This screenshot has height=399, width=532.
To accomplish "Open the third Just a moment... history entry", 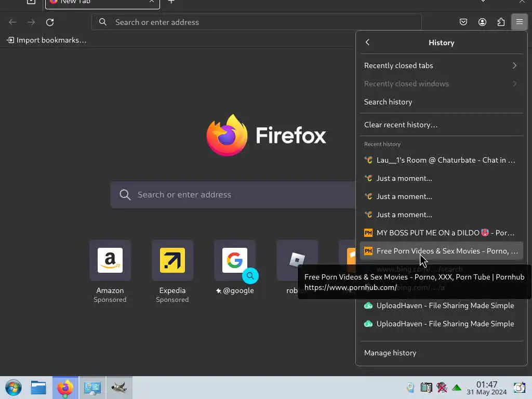I will [442, 215].
